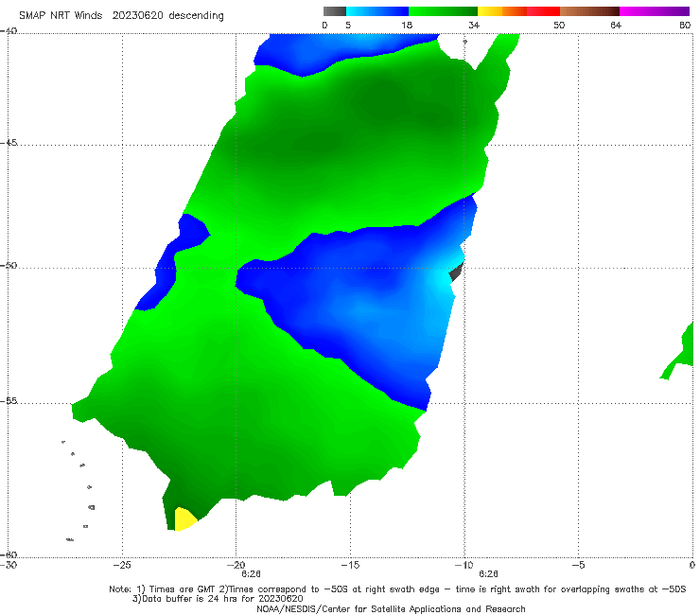Click the 'Note: 1) Times are GMT' line
This screenshot has height=615, width=700.
click(397, 589)
